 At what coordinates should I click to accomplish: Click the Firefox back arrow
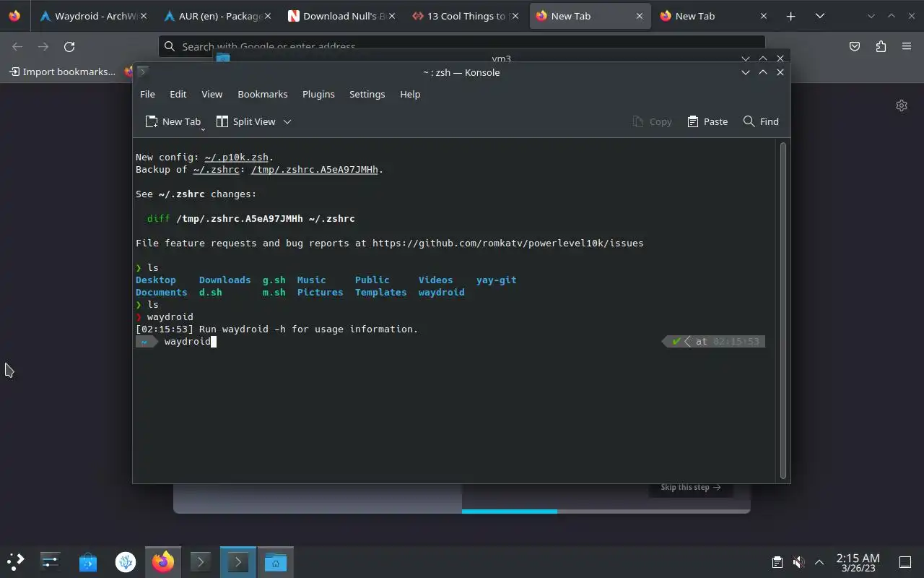pyautogui.click(x=17, y=46)
